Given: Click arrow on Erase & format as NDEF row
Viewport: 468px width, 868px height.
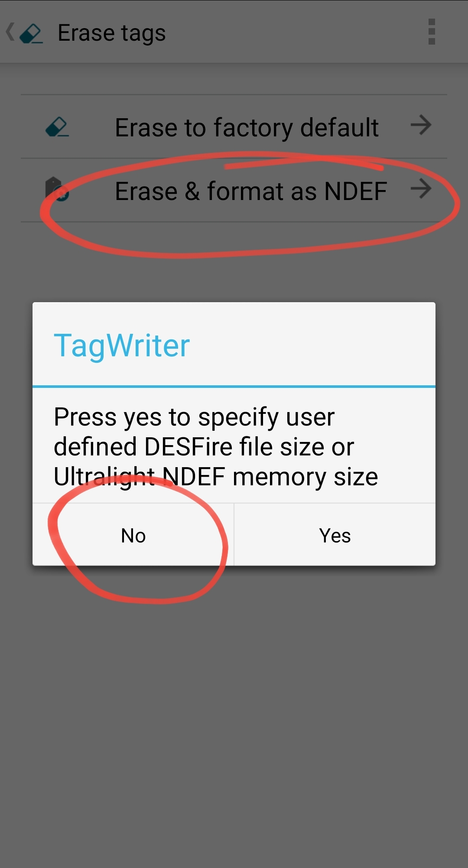Looking at the screenshot, I should click(421, 189).
